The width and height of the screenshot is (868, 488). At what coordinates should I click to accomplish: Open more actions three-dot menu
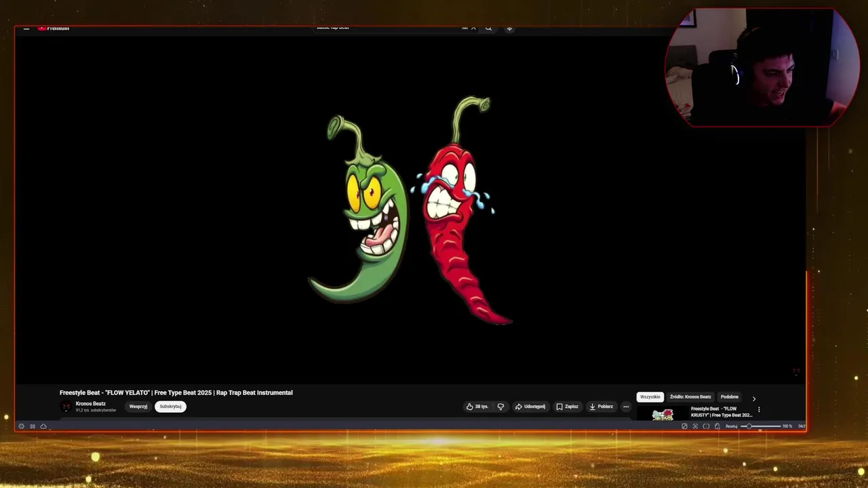626,407
